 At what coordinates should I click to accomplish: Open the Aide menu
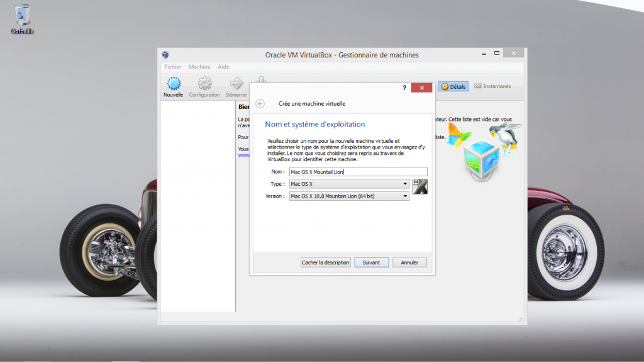click(x=223, y=67)
